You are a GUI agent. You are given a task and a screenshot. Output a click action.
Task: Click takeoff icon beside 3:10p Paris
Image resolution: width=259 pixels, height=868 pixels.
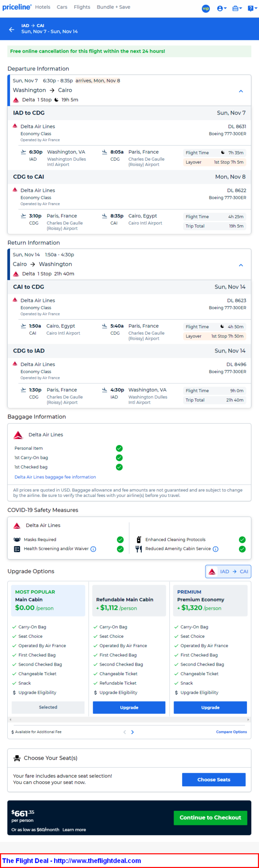click(x=24, y=216)
